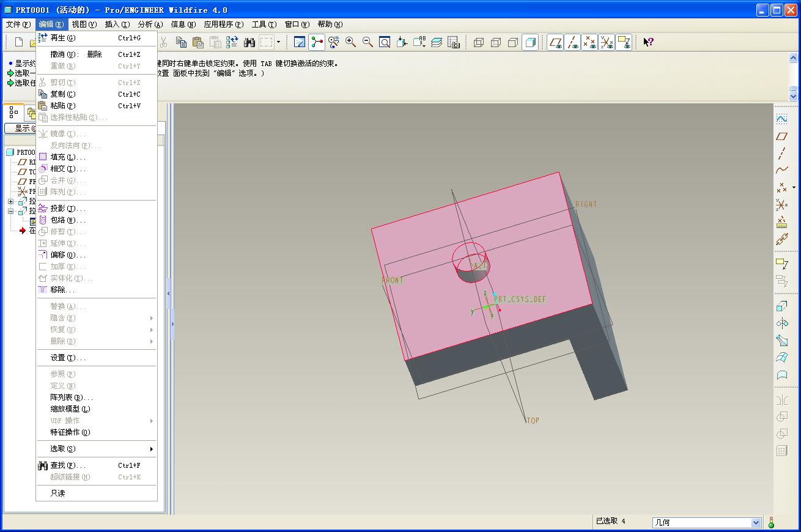Switch to Shaded display mode
This screenshot has width=801, height=532.
[x=530, y=42]
